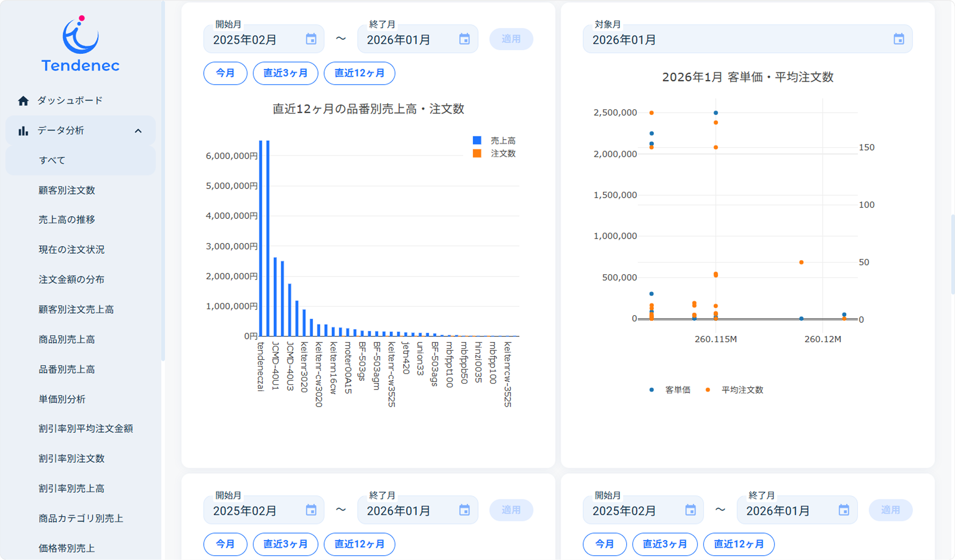Click top 直近12ヶ月 range button
955x560 pixels.
click(x=359, y=73)
